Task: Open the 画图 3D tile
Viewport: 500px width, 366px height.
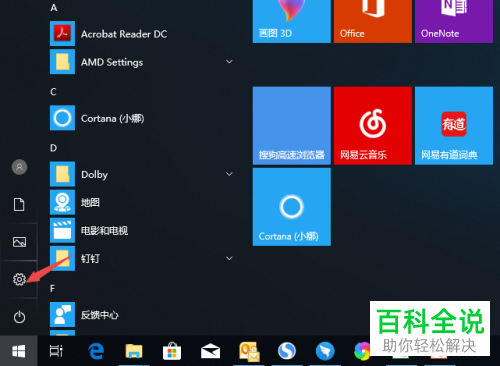Action: point(292,21)
